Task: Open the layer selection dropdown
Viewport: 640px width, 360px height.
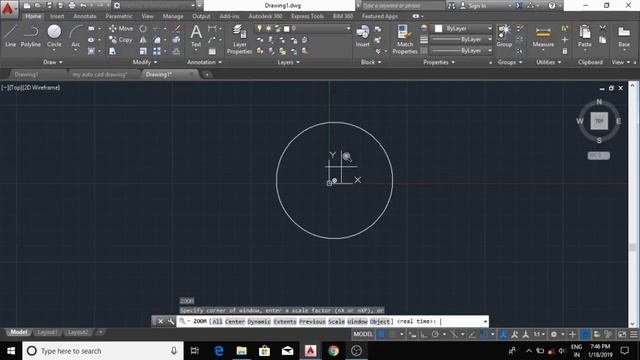Action: (x=303, y=29)
